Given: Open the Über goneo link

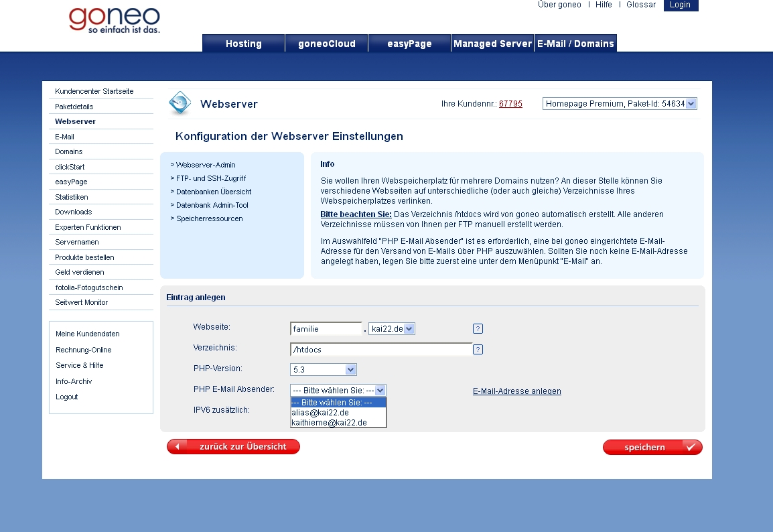Looking at the screenshot, I should coord(559,5).
